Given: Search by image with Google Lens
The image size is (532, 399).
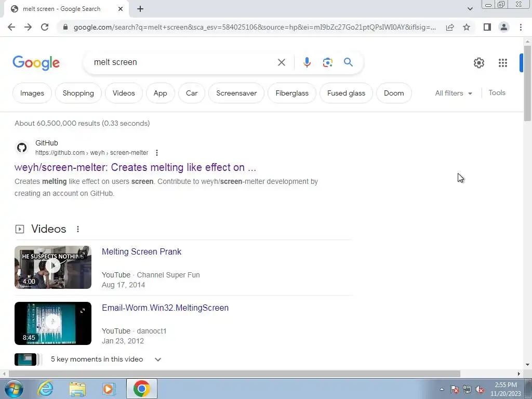Looking at the screenshot, I should point(327,62).
